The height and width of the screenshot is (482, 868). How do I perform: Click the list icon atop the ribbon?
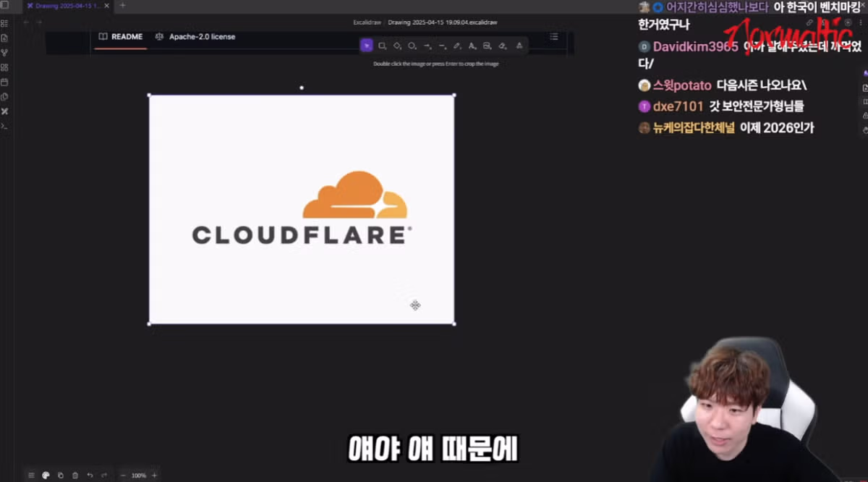(x=4, y=23)
